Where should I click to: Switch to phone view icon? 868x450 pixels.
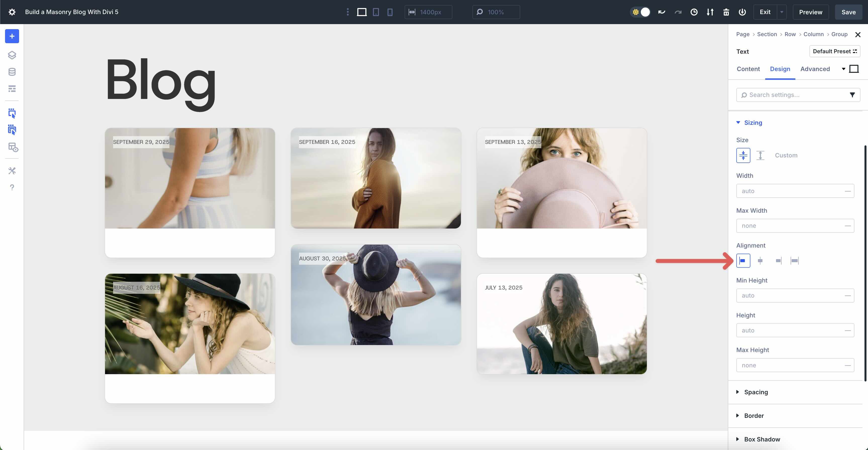[x=390, y=12]
